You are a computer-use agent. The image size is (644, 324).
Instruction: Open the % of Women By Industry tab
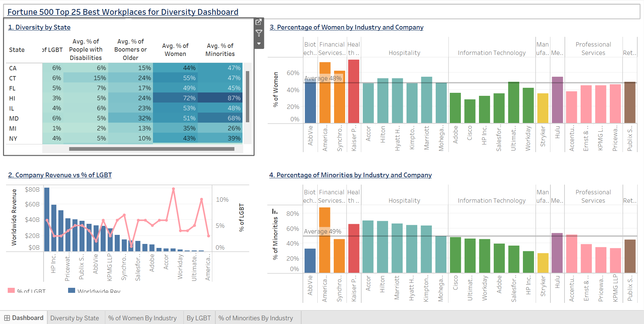coord(142,318)
